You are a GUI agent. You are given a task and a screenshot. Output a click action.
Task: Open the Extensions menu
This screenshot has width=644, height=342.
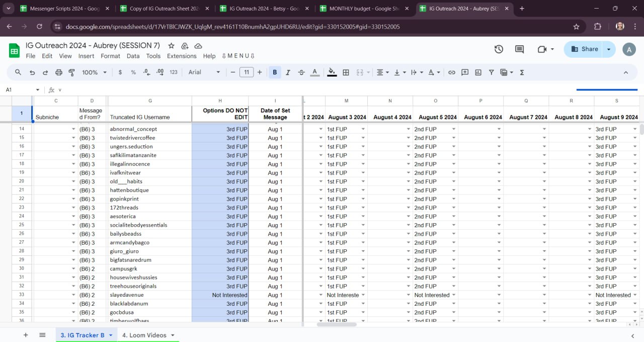182,56
